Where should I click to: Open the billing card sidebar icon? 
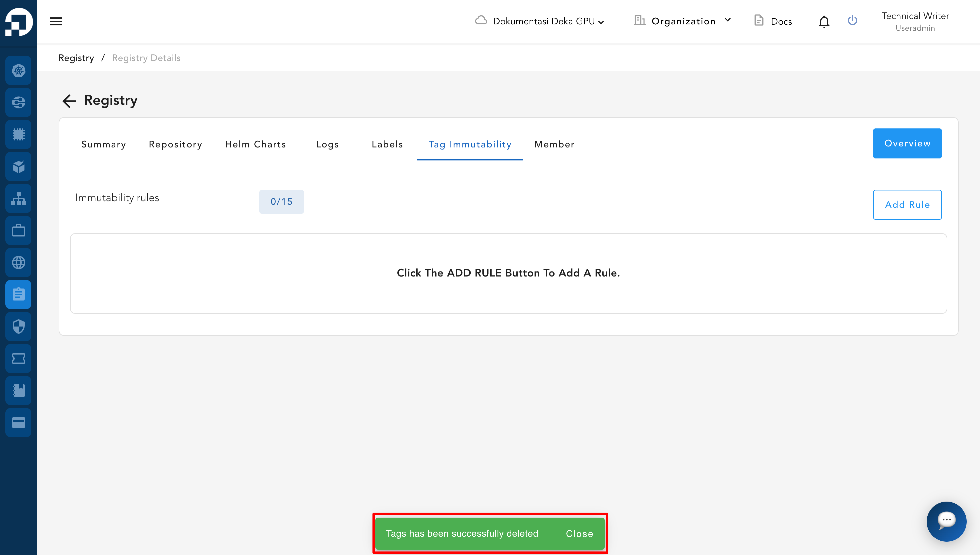pyautogui.click(x=18, y=422)
